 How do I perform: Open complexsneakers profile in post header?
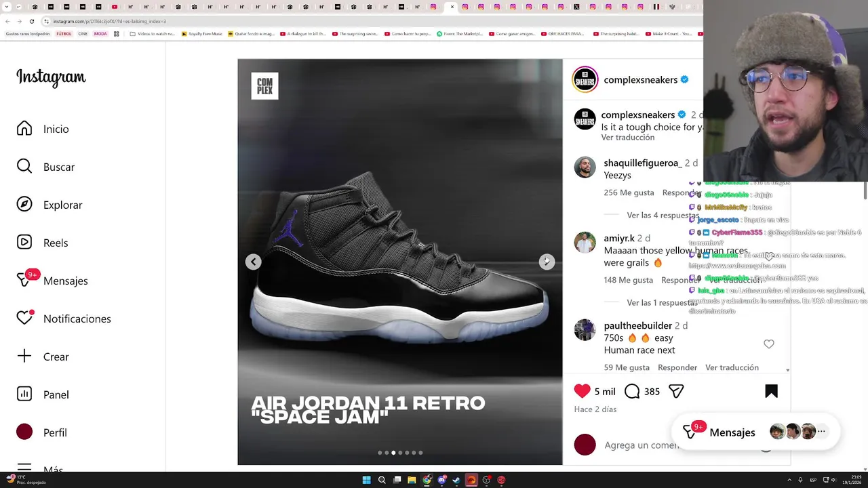click(x=641, y=80)
